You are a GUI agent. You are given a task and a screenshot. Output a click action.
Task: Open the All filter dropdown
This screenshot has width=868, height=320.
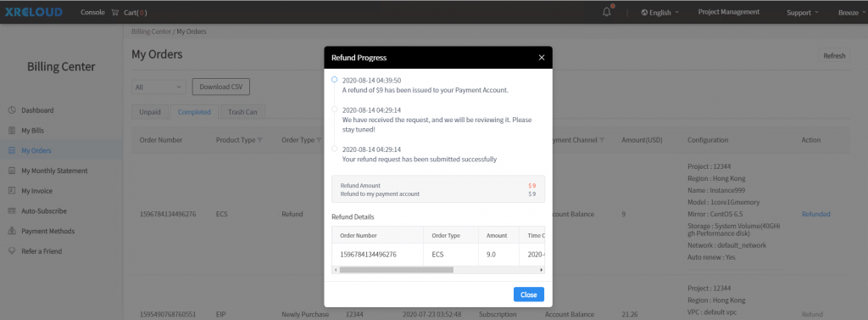(x=159, y=87)
